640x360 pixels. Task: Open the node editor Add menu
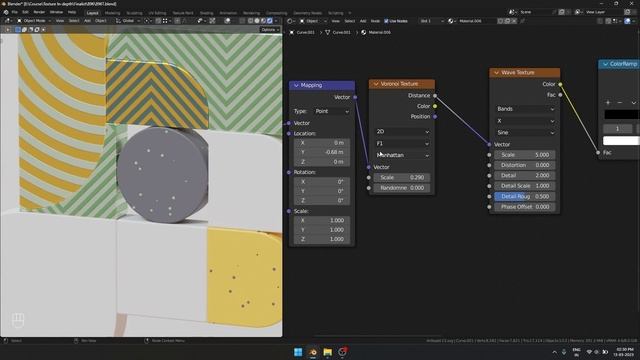pyautogui.click(x=363, y=21)
